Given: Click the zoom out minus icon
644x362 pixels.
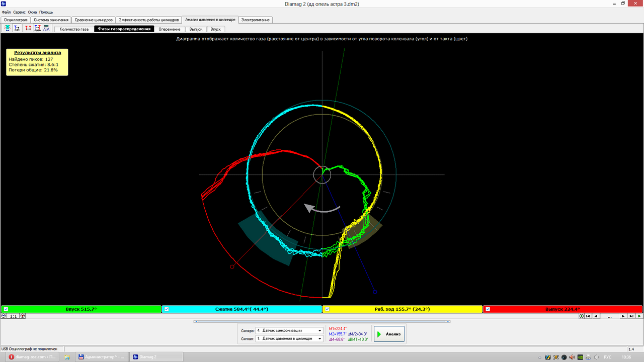Looking at the screenshot, I should click(x=4, y=316).
